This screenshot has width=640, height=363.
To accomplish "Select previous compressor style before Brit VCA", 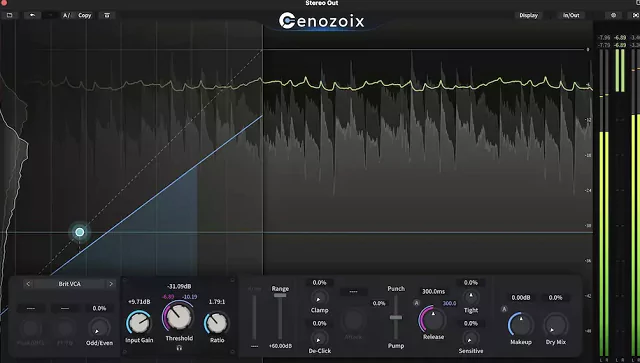I will pyautogui.click(x=28, y=284).
